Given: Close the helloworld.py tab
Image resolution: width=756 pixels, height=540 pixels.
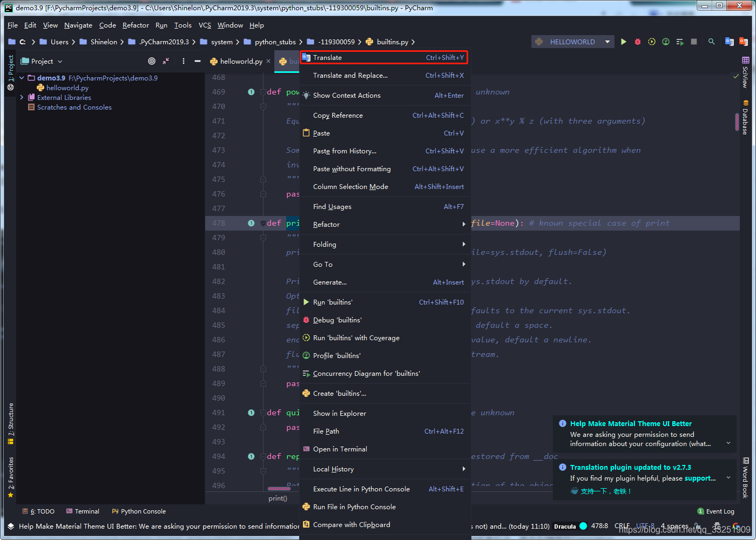Looking at the screenshot, I should click(268, 61).
